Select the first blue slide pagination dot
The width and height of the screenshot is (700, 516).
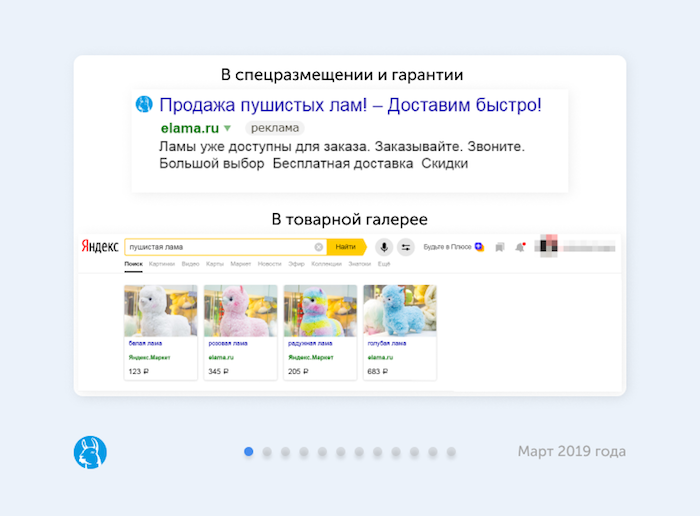point(249,452)
